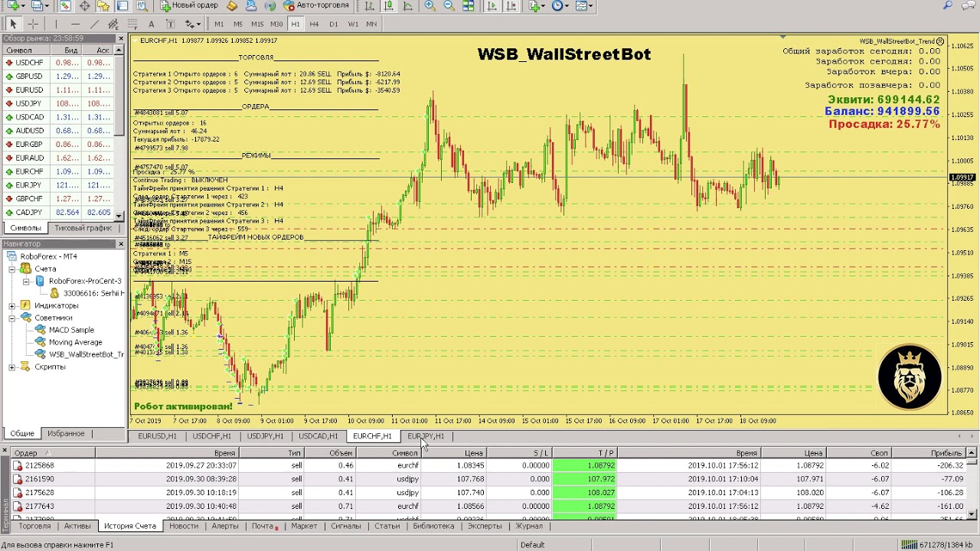
Task: Close the Navigator panel
Action: click(120, 244)
